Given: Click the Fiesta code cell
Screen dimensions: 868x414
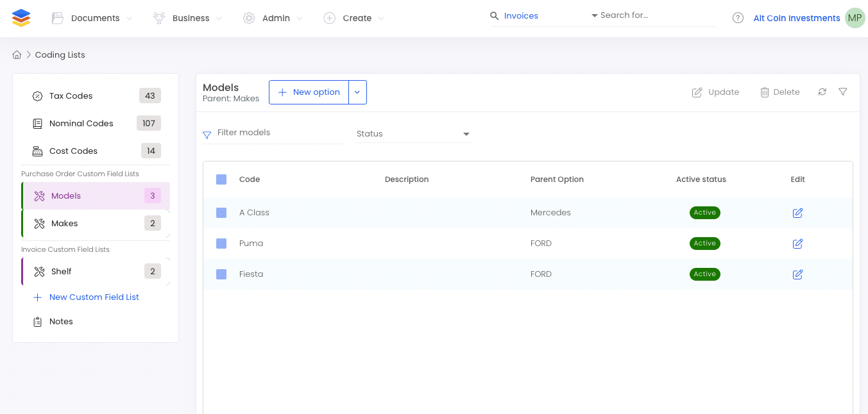Looking at the screenshot, I should click(251, 274).
